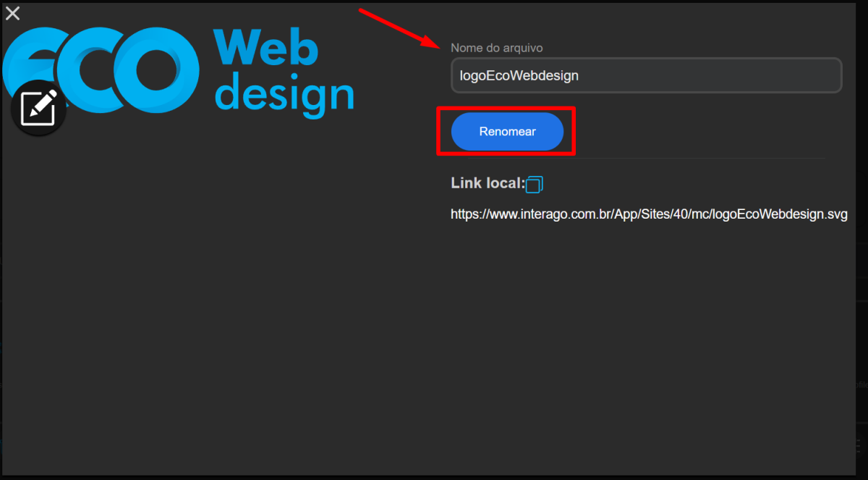Viewport: 868px width, 480px height.
Task: Place cursor on "logoEcoWebdesign" text in field
Action: (519, 75)
